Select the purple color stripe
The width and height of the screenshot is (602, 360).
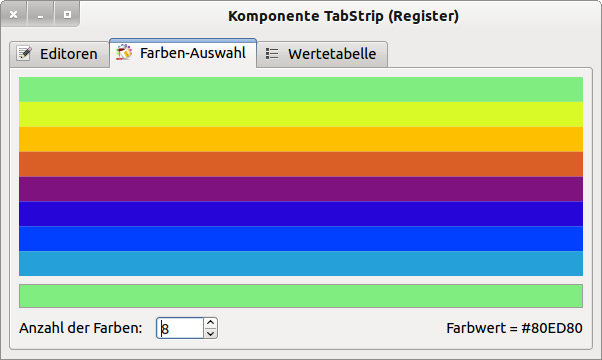pos(301,189)
